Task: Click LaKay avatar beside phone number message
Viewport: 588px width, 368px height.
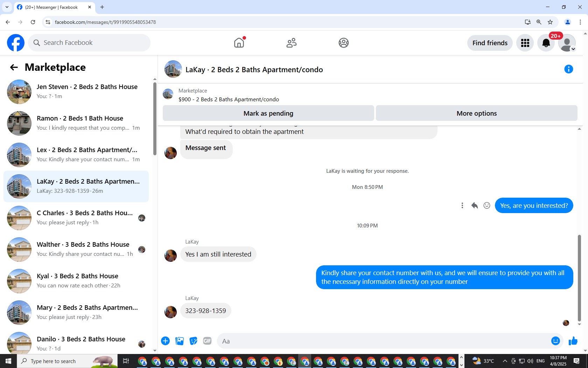Action: 171,312
